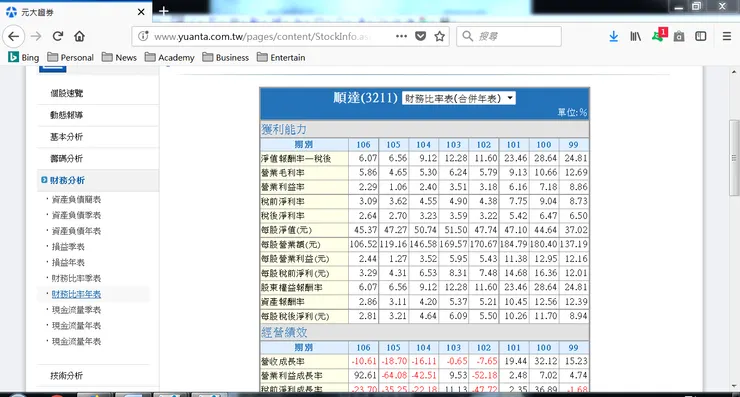Open the Library bookshelf icon

coord(635,36)
